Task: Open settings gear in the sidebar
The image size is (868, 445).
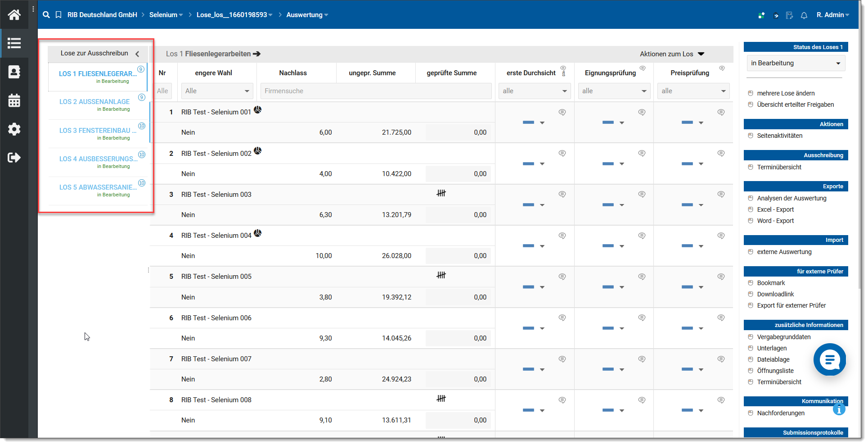Action: click(x=14, y=129)
